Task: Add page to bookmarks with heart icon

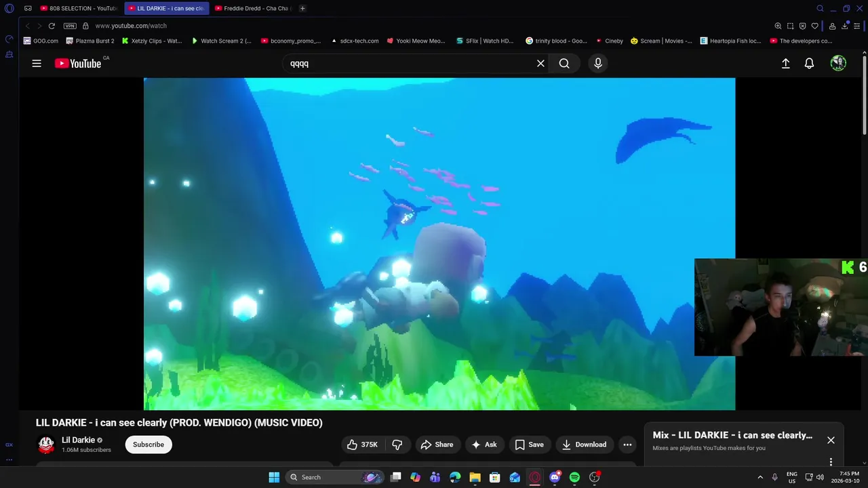Action: click(x=814, y=26)
